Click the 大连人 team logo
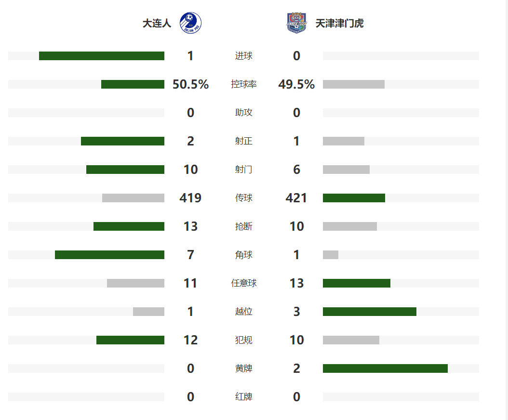Screen dimensions: 508x420 [190, 23]
